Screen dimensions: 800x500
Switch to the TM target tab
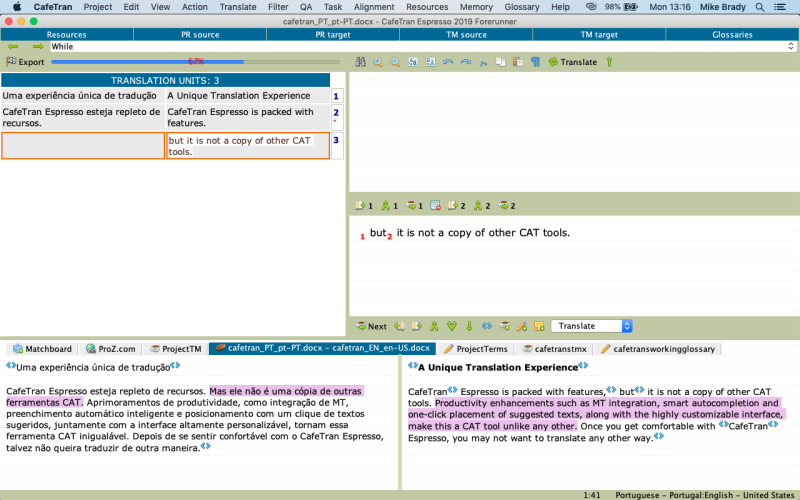pyautogui.click(x=599, y=35)
